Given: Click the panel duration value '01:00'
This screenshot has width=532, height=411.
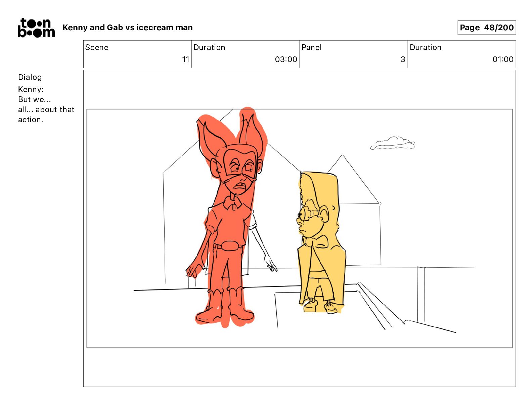Looking at the screenshot, I should (503, 59).
